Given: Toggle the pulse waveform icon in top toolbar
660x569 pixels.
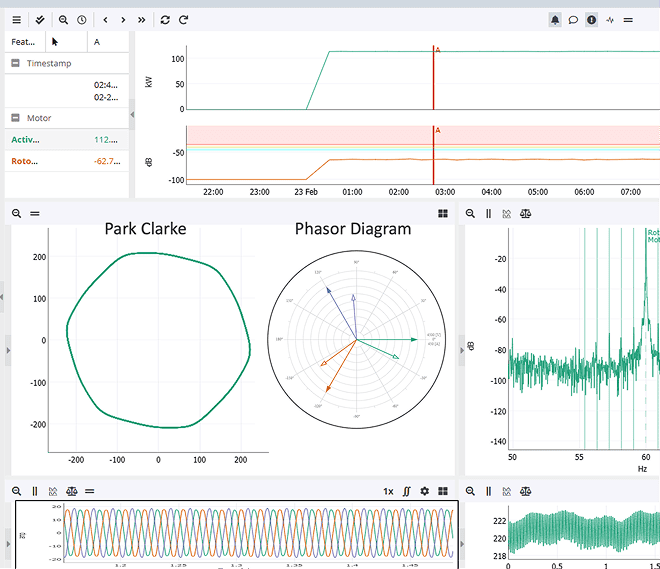Looking at the screenshot, I should click(610, 19).
